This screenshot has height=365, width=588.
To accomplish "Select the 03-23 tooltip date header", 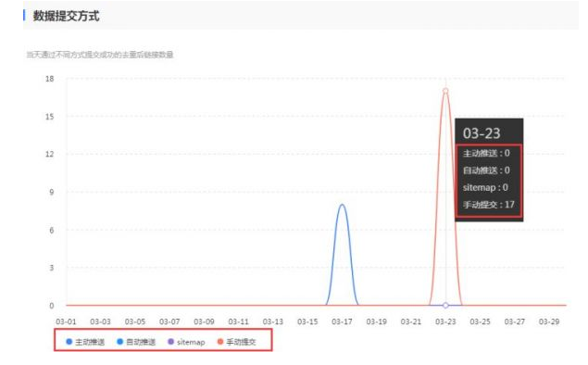I will click(x=482, y=133).
